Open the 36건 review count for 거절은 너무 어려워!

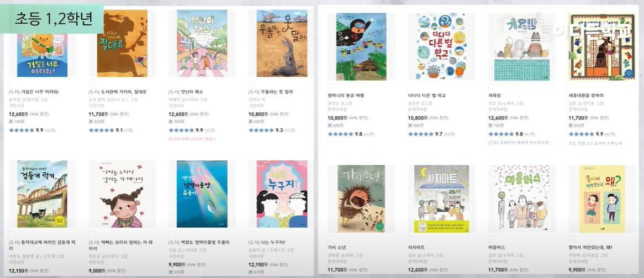(x=50, y=130)
